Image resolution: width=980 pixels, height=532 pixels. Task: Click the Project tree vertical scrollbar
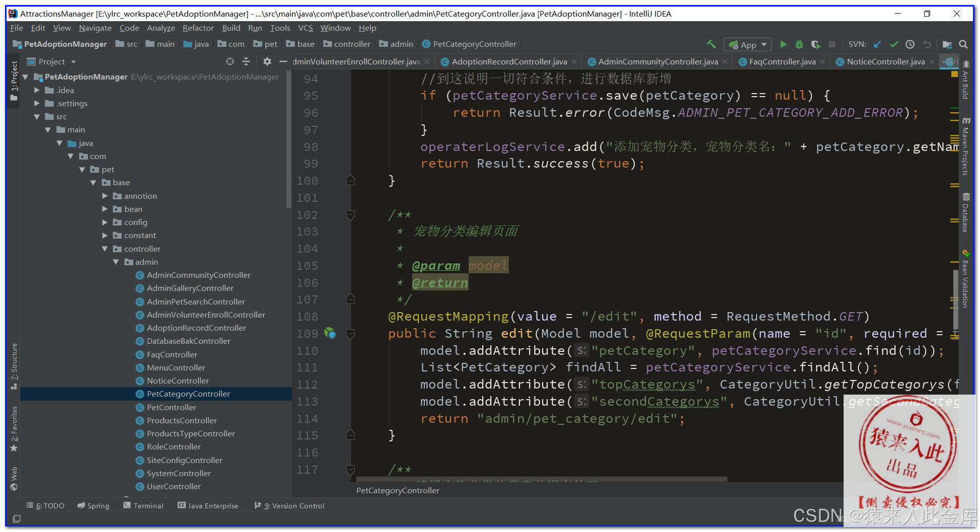[288, 138]
